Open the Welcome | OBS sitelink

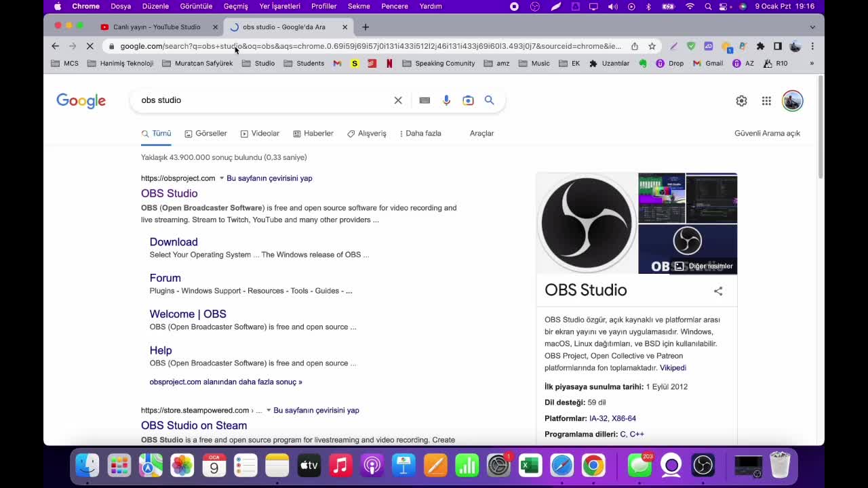pyautogui.click(x=188, y=314)
